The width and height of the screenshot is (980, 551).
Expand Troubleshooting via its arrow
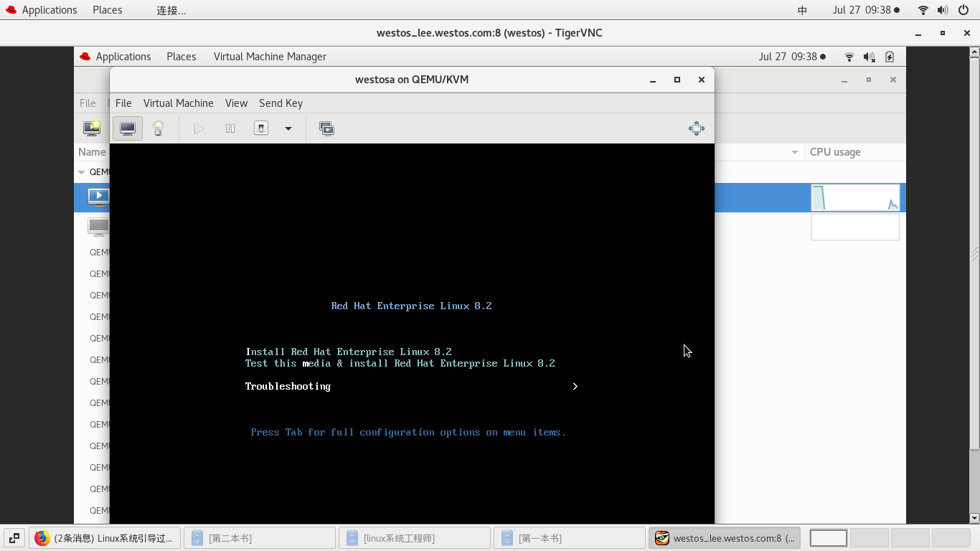(575, 386)
